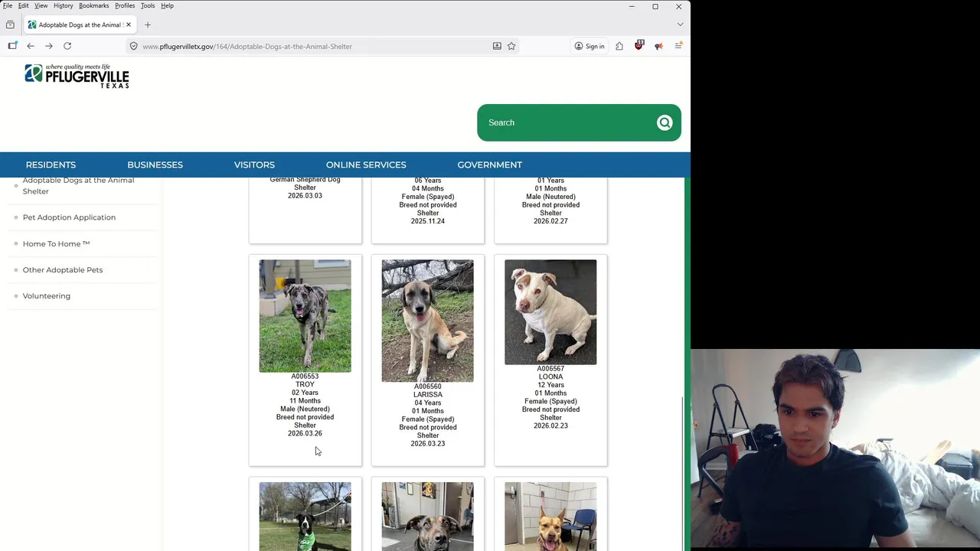Click animal ID A006553
This screenshot has width=980, height=551.
coord(305,377)
